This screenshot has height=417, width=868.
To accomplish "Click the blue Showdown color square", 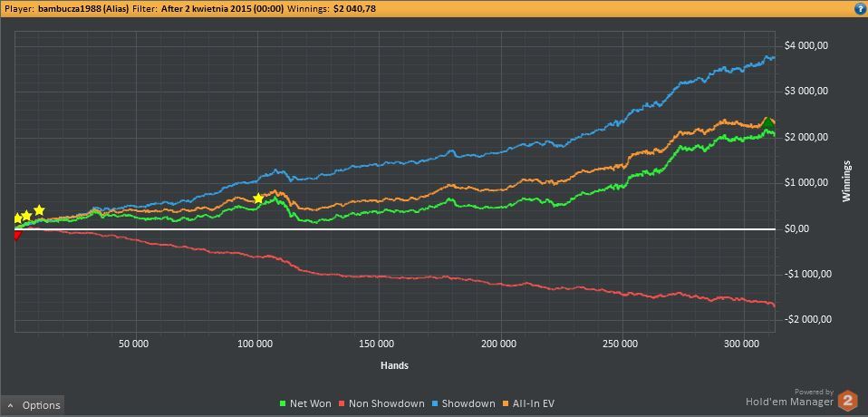I will (x=436, y=403).
